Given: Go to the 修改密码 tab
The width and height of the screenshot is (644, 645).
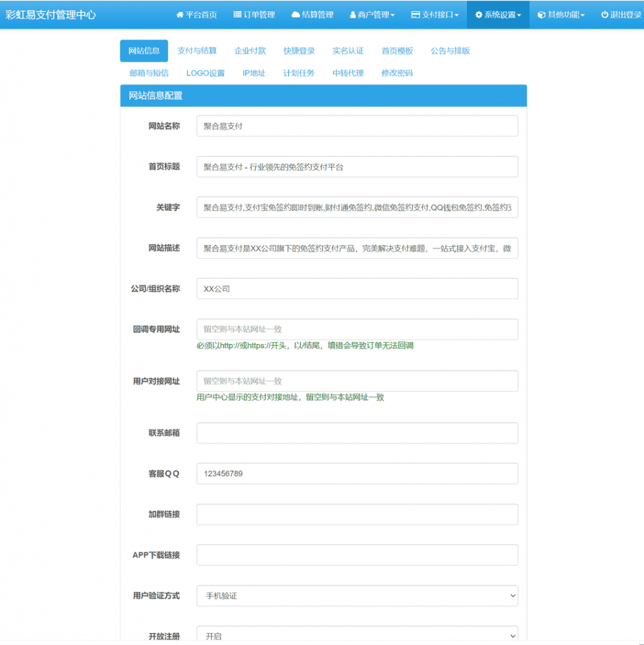Looking at the screenshot, I should point(397,73).
